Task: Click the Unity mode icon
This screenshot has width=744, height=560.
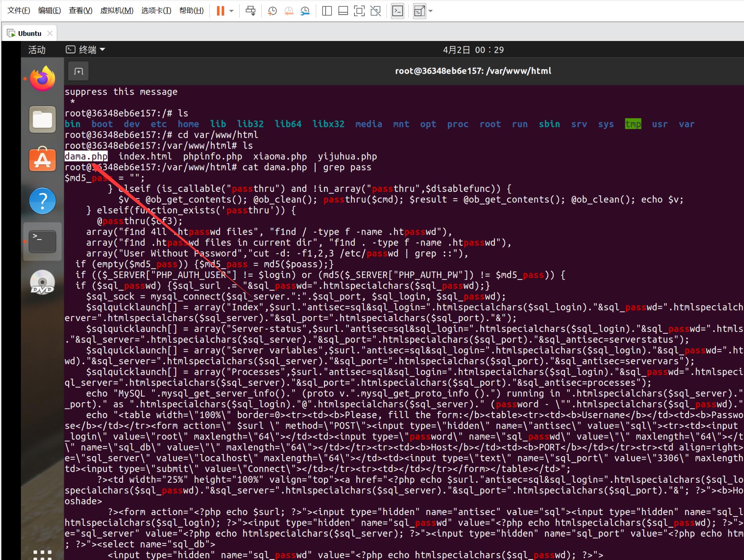Action: tap(376, 11)
